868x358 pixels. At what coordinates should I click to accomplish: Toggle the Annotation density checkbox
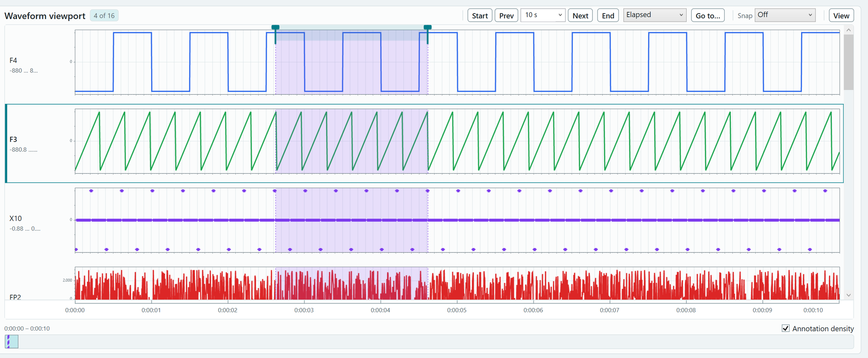[786, 328]
